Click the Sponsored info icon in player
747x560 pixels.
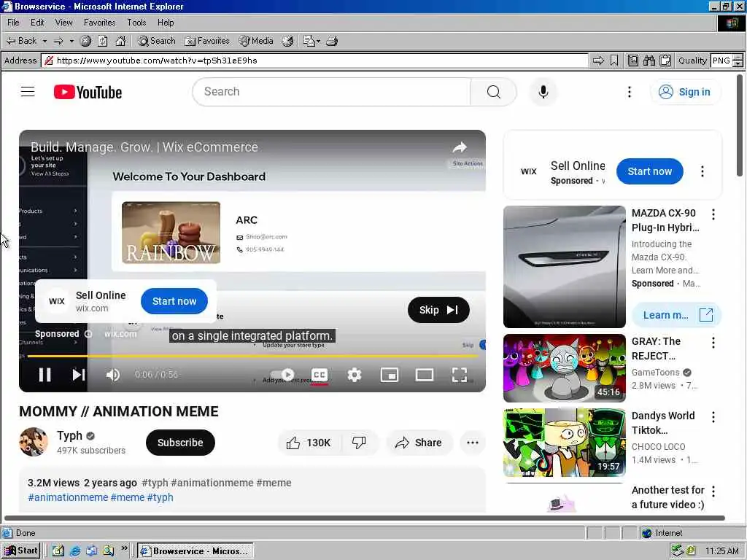click(x=88, y=334)
